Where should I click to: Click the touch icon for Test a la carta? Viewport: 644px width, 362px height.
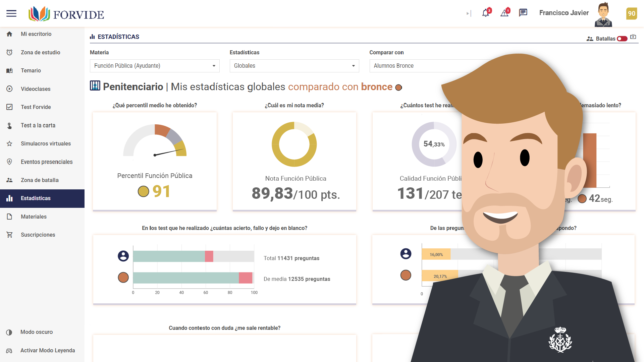[9, 125]
